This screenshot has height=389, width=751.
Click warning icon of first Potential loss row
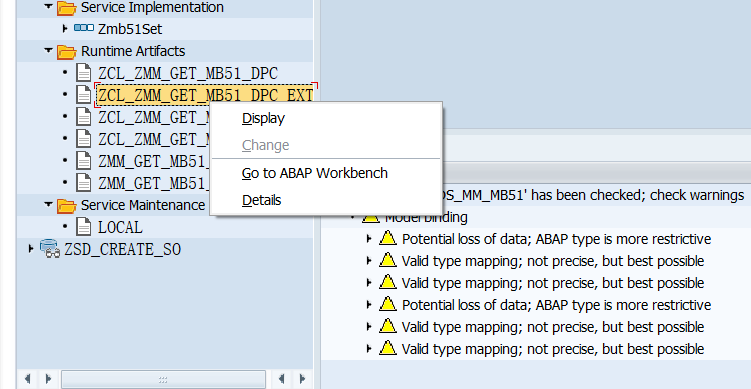387,238
